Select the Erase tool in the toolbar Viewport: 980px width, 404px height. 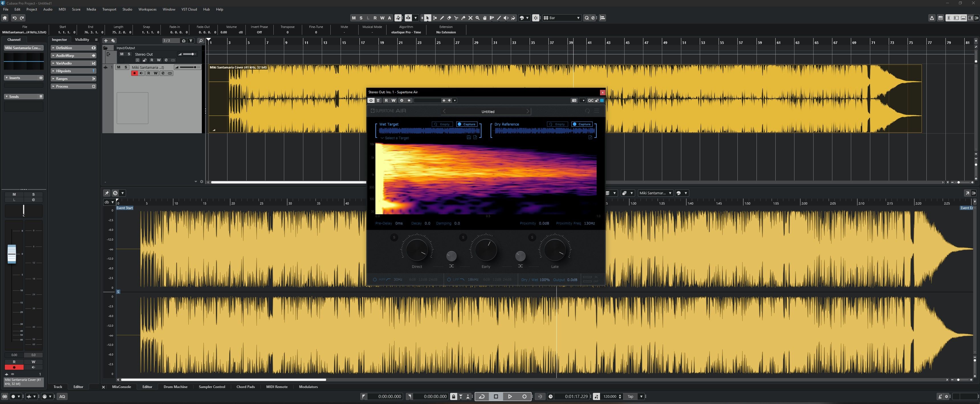coord(449,17)
